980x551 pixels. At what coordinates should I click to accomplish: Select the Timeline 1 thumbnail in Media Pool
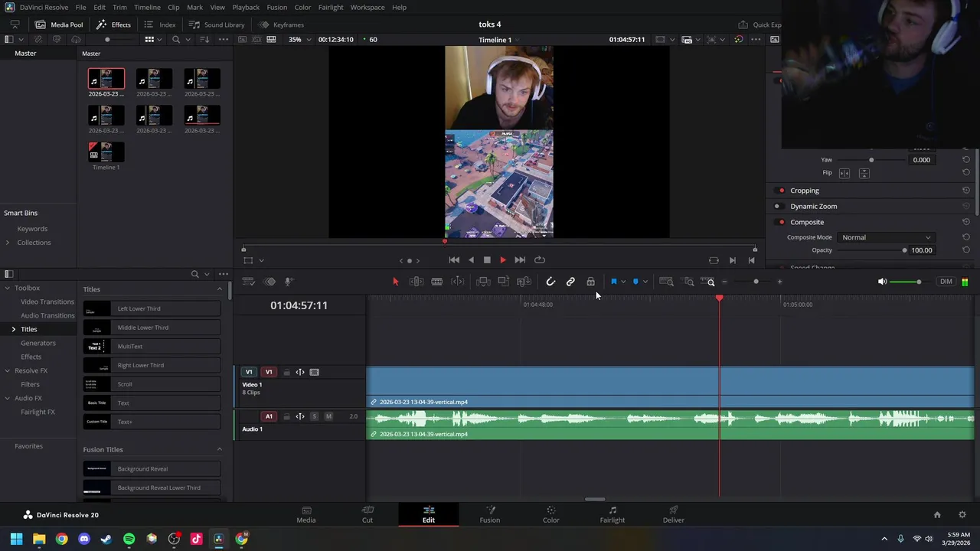click(x=106, y=152)
